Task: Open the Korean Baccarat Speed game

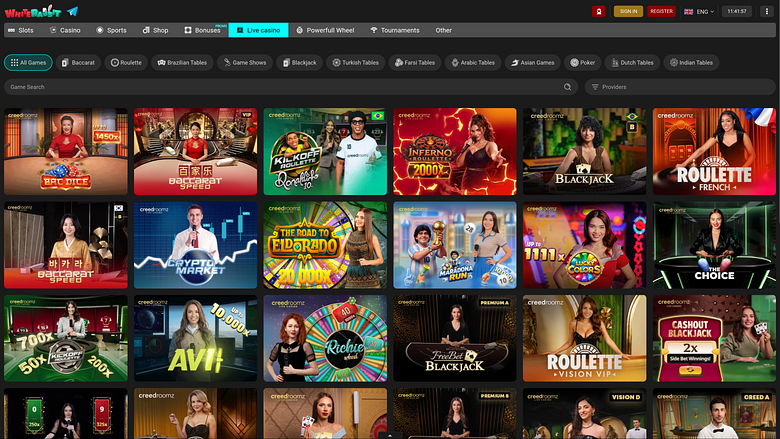Action: coord(66,245)
